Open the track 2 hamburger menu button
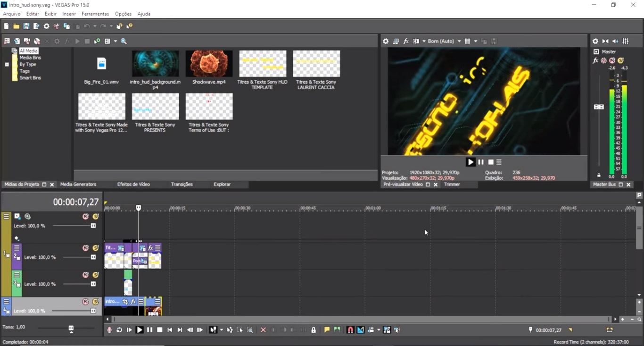The image size is (644, 346). [17, 248]
